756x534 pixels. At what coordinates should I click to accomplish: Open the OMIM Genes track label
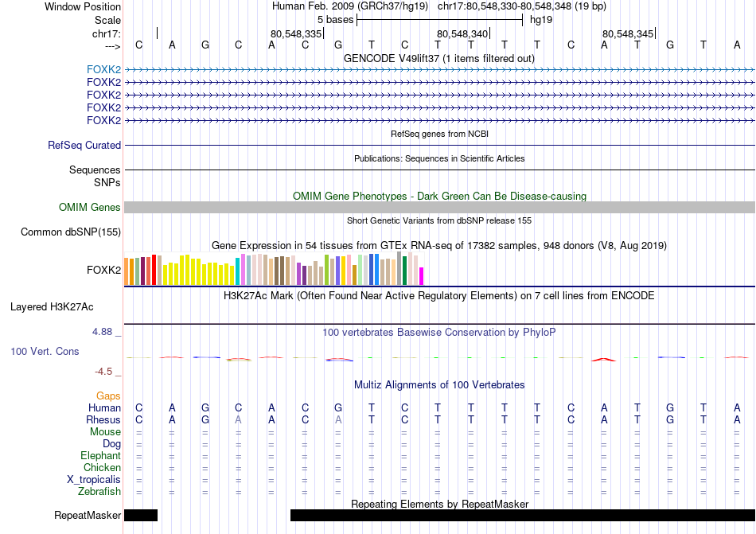[90, 207]
